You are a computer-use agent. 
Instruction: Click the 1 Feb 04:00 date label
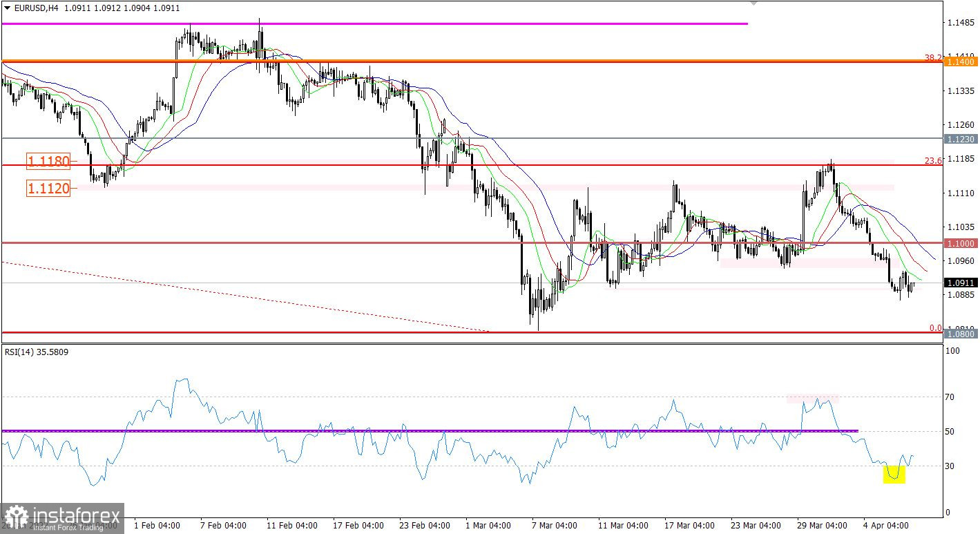[156, 526]
